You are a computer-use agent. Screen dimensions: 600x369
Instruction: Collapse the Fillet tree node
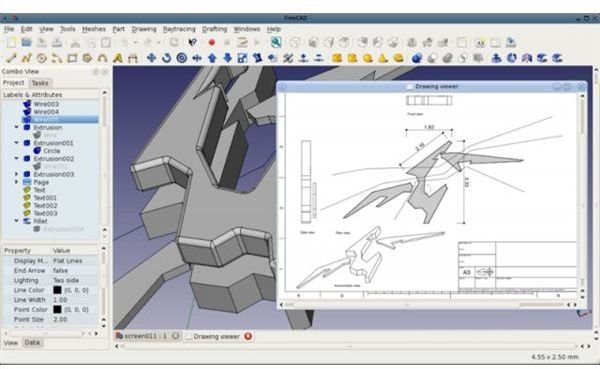[x=16, y=221]
